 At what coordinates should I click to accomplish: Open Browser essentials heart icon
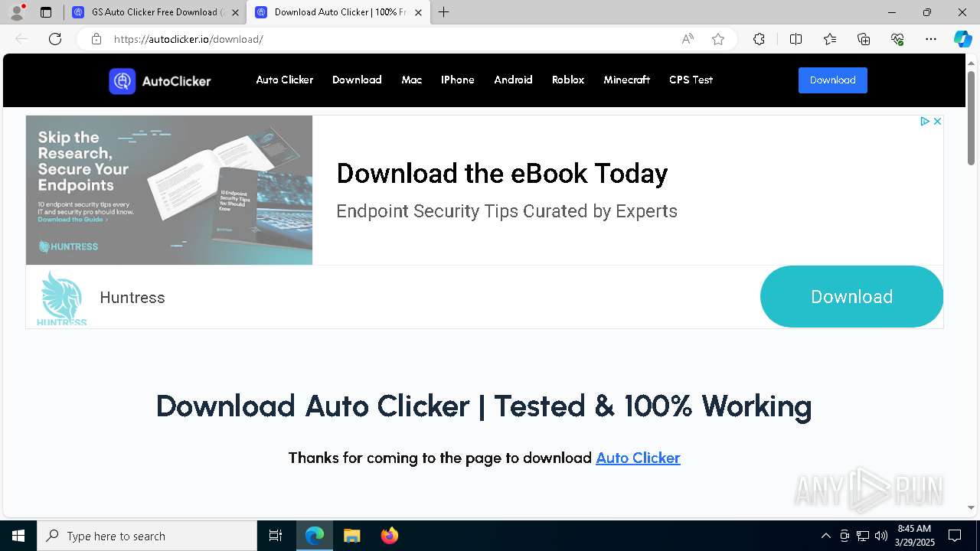coord(897,39)
